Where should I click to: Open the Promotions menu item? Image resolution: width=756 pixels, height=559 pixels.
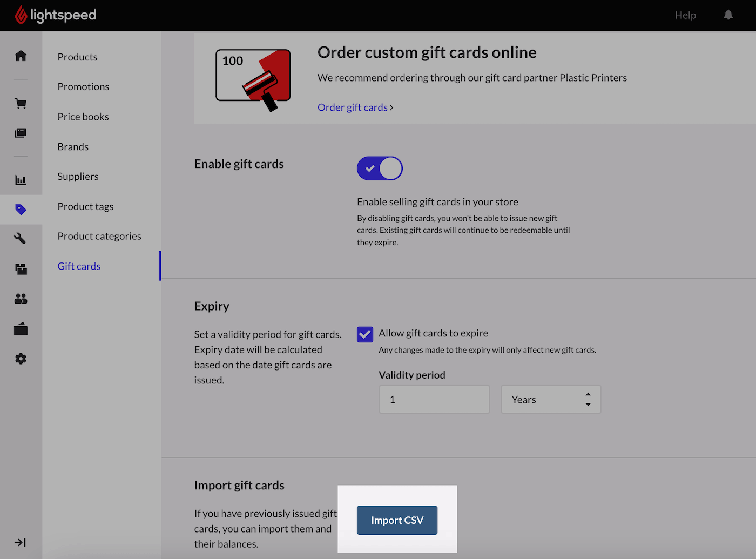coord(83,86)
